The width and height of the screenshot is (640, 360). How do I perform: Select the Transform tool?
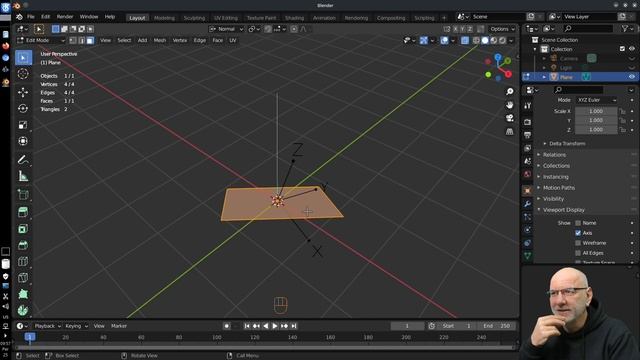tap(23, 141)
